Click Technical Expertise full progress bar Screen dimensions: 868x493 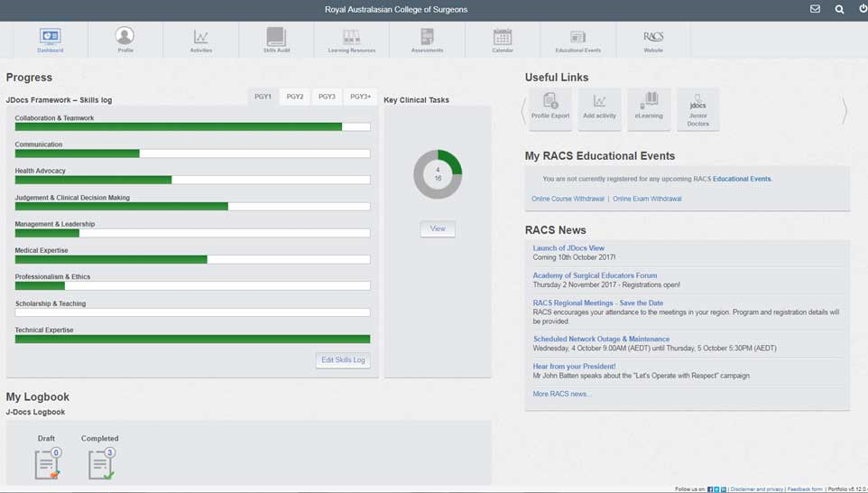(193, 339)
